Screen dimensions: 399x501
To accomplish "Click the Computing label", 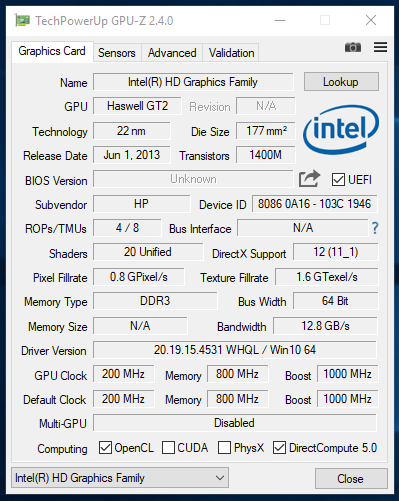I will click(x=62, y=449).
